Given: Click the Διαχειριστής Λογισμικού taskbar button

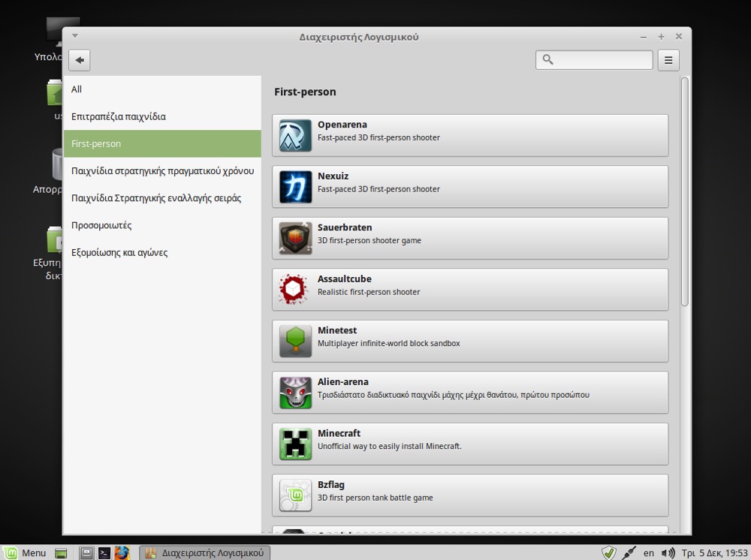Looking at the screenshot, I should pyautogui.click(x=205, y=552).
